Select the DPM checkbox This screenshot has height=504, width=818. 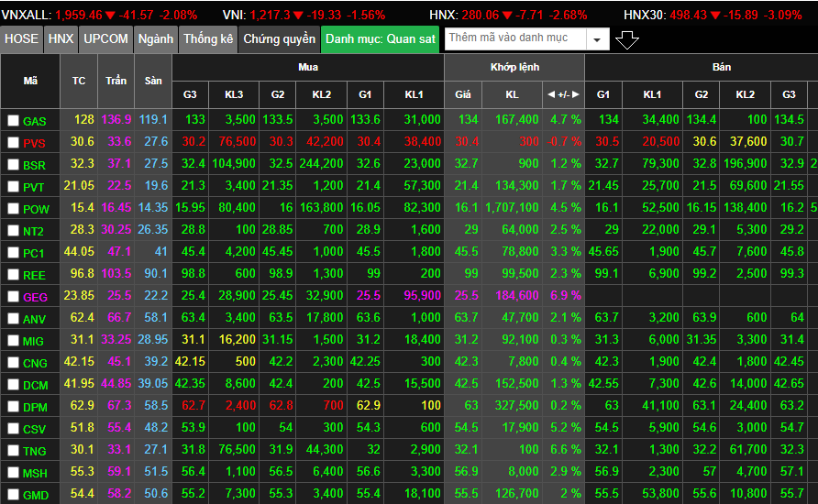pyautogui.click(x=13, y=407)
